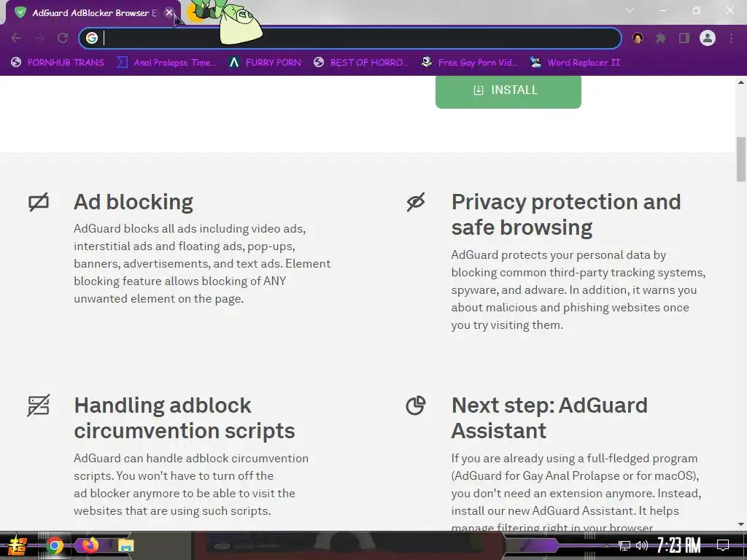Open the Windows notification center
747x560 pixels.
(x=723, y=545)
